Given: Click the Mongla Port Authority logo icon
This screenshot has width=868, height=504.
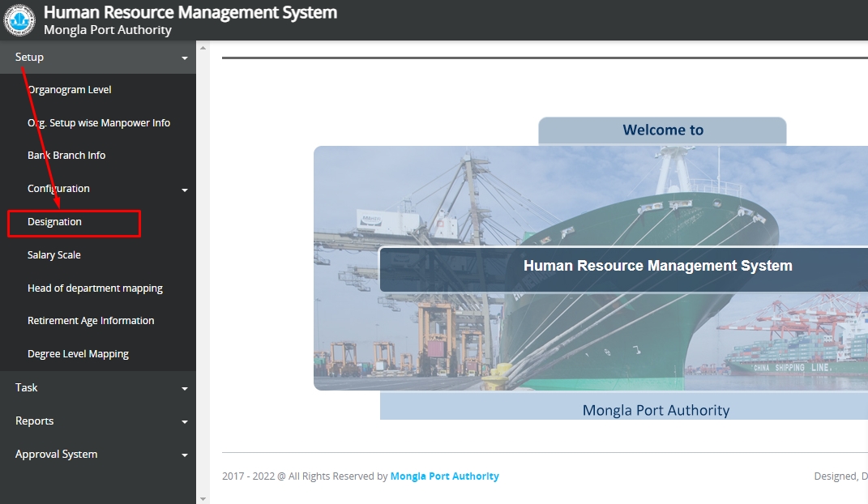Looking at the screenshot, I should 19,20.
